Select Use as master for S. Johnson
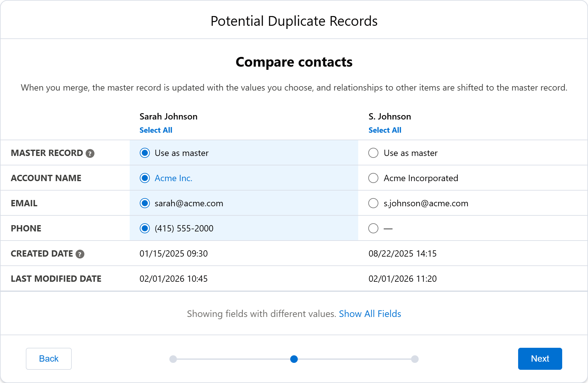588x383 pixels. click(373, 153)
